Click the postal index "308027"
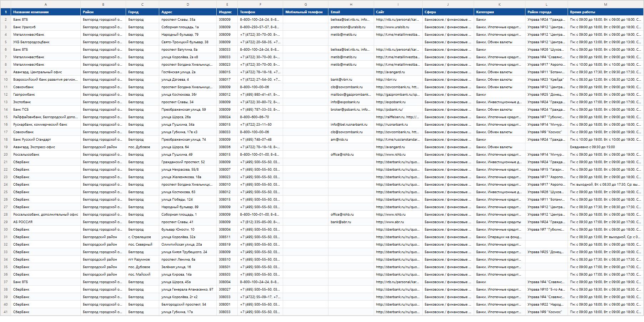 pyautogui.click(x=227, y=290)
